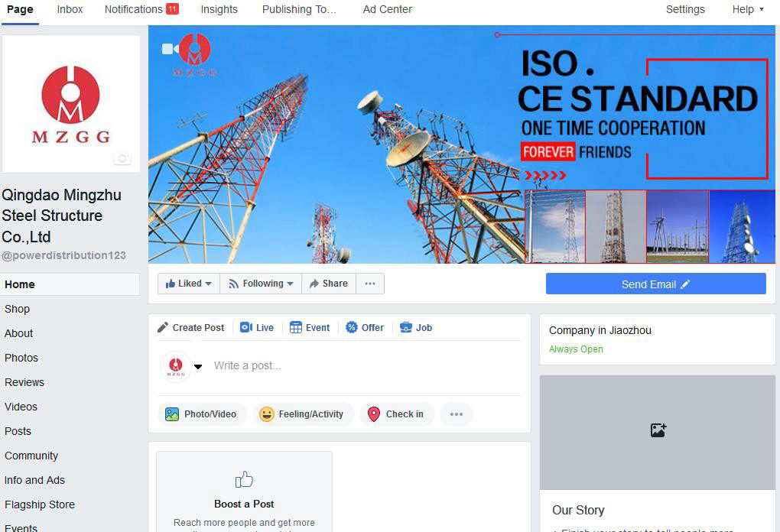
Task: Click the Feeling/Activity smiley icon
Action: (267, 414)
